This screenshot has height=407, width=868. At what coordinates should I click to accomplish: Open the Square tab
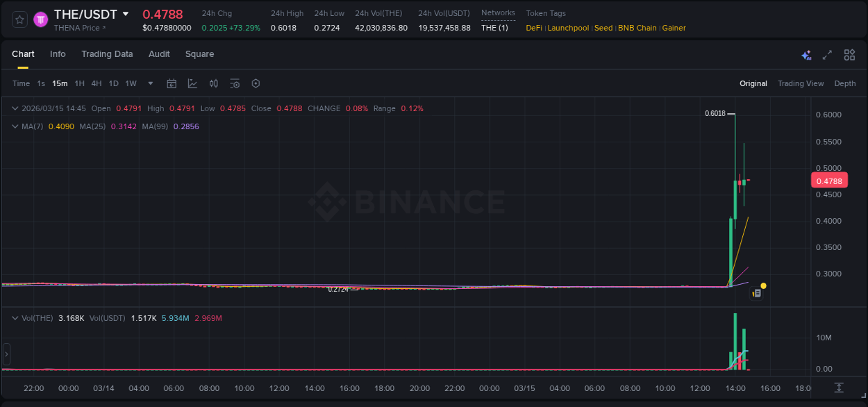click(x=199, y=53)
